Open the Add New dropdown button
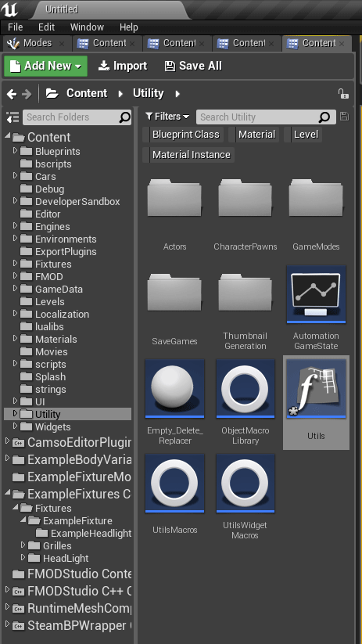 click(45, 67)
